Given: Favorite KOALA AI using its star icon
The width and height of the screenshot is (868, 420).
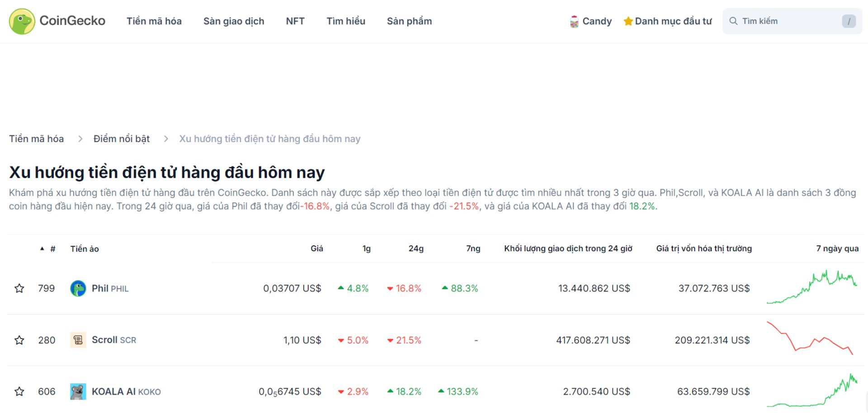Looking at the screenshot, I should tap(19, 391).
